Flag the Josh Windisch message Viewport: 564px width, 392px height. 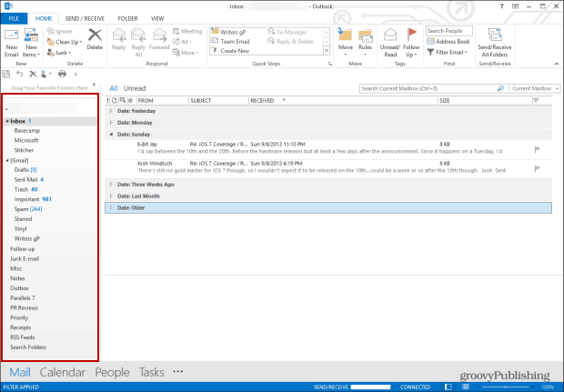(538, 168)
